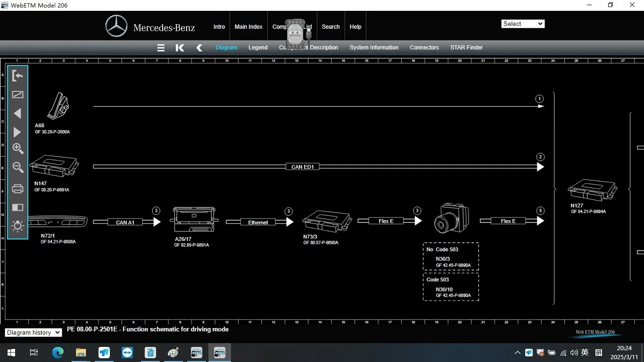Open the STAR Finder tab
Viewport: 644px width, 362px height.
(466, 48)
